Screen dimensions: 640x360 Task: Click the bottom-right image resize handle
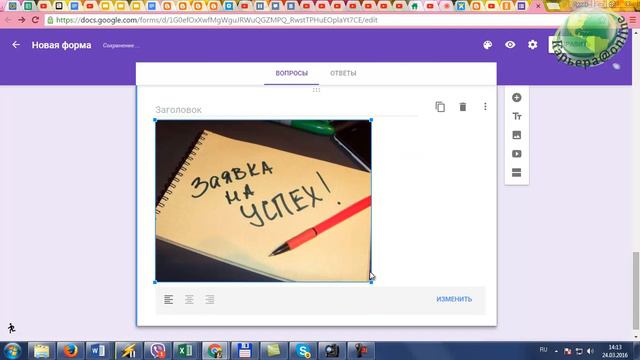(x=371, y=282)
